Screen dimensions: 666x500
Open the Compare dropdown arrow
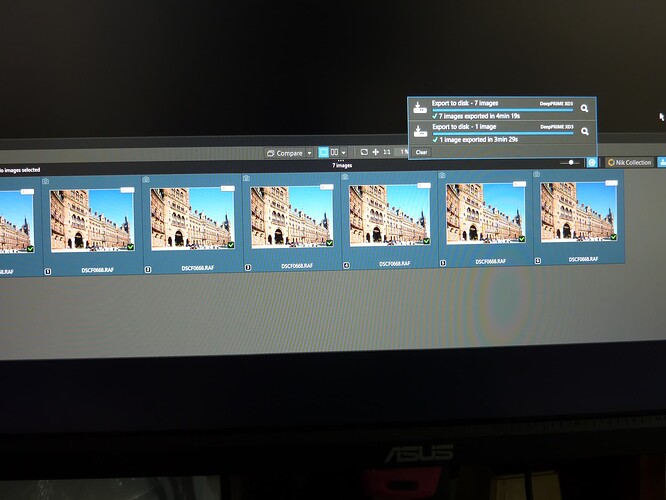pyautogui.click(x=310, y=153)
